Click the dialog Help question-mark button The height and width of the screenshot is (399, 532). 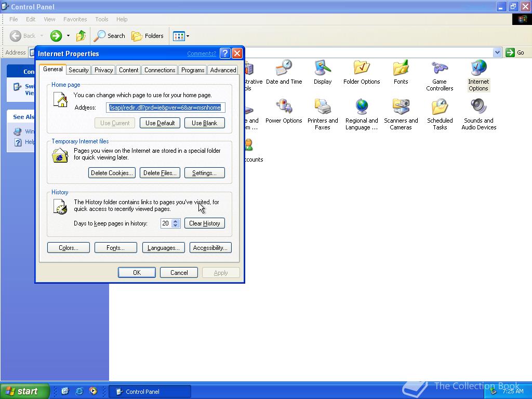[x=225, y=54]
